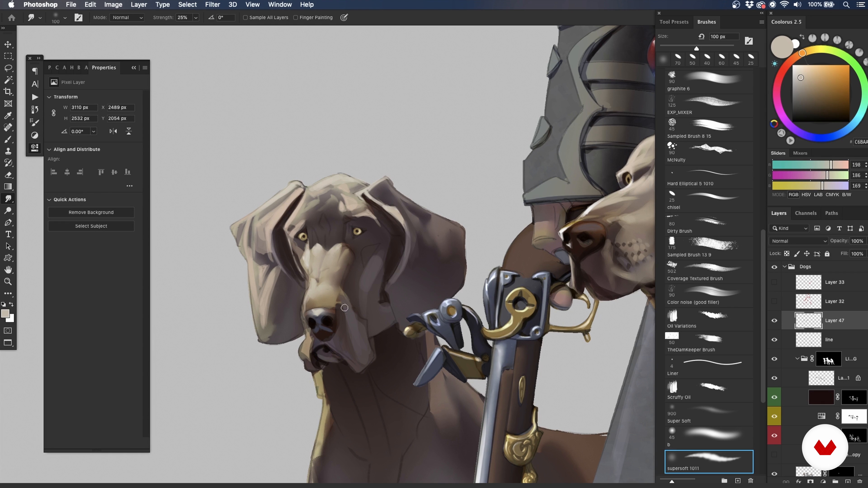868x488 pixels.
Task: Select the Gradient tool
Action: pos(8,187)
